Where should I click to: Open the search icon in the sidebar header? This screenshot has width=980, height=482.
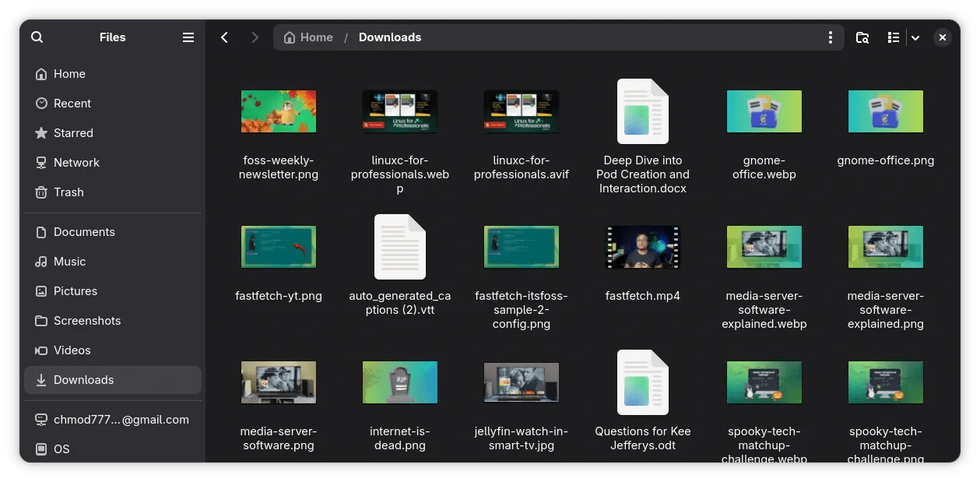coord(37,37)
